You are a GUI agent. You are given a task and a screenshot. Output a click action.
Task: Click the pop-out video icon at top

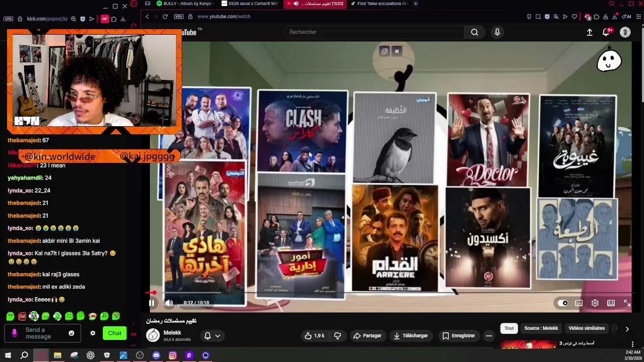click(384, 51)
